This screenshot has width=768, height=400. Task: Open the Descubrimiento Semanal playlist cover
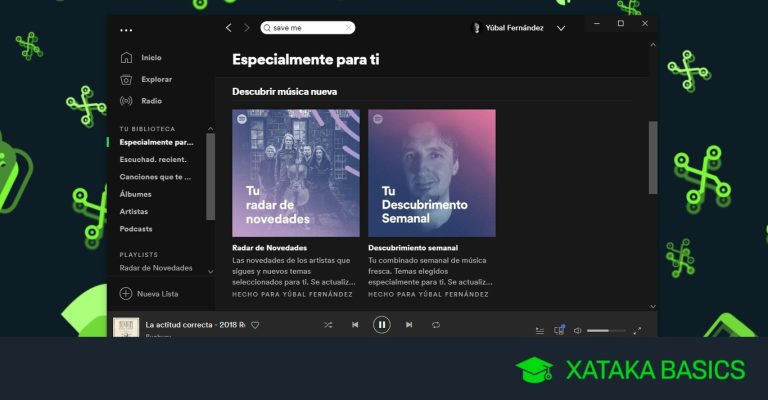pyautogui.click(x=431, y=173)
